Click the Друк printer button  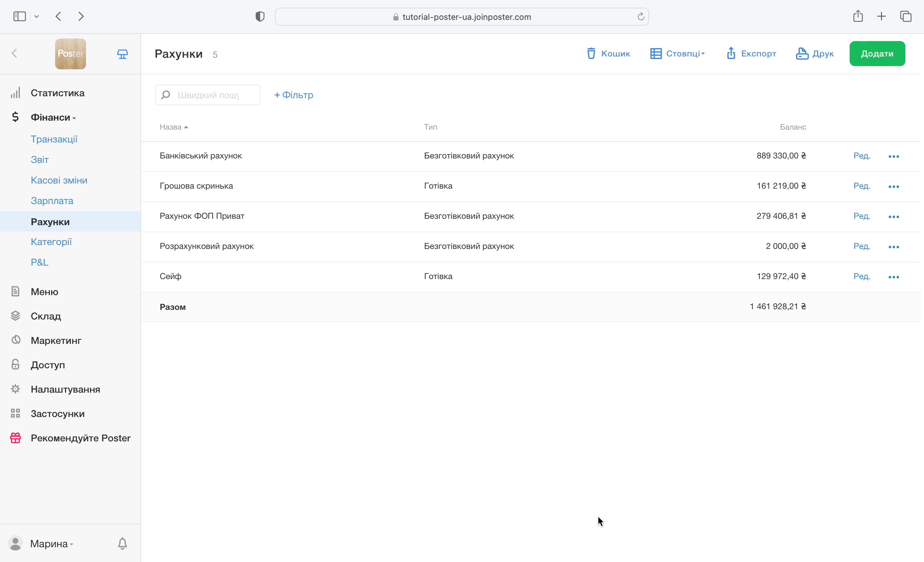click(815, 54)
